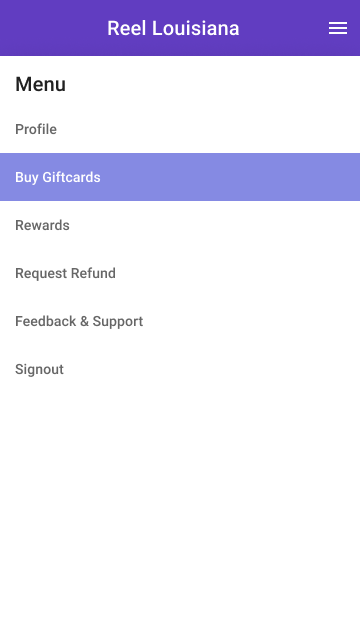This screenshot has width=360, height=640.
Task: Open the Profile menu entry
Action: coord(180,129)
